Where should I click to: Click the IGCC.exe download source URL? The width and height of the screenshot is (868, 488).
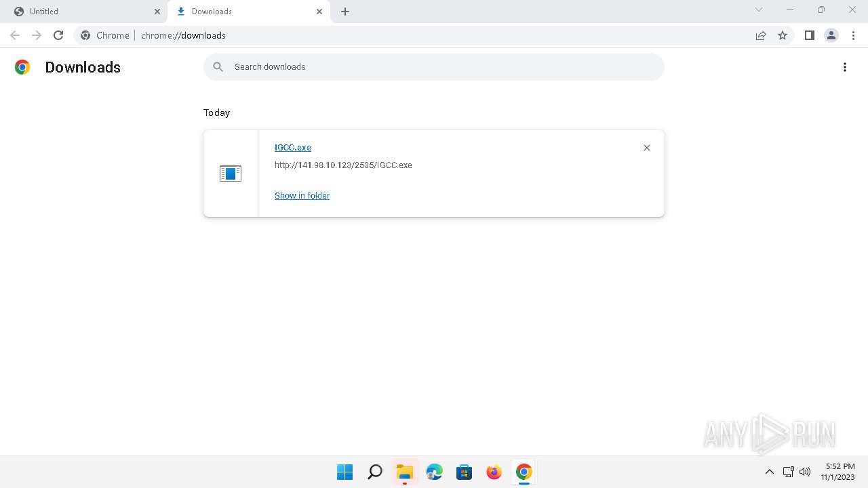(x=343, y=165)
